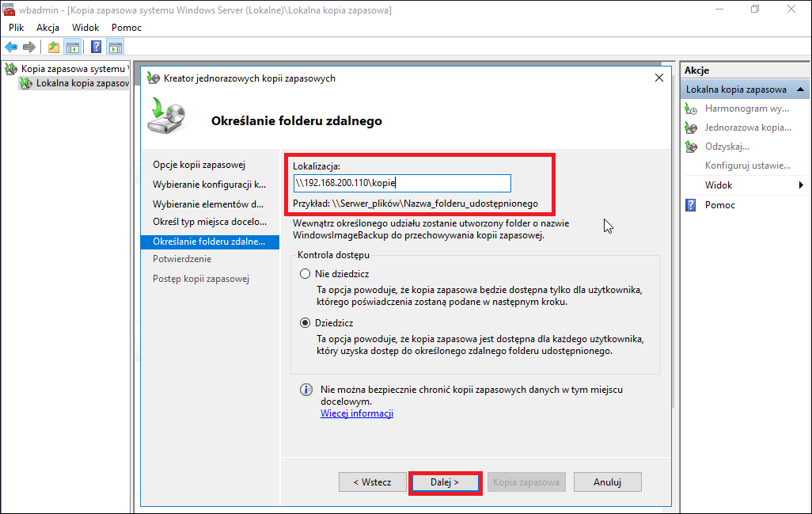Click the Dalej > button
Viewport: 812px width, 514px height.
coord(445,482)
